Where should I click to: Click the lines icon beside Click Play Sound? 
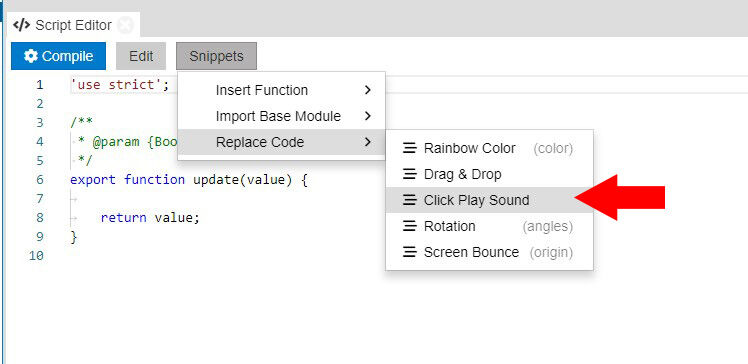pyautogui.click(x=409, y=200)
